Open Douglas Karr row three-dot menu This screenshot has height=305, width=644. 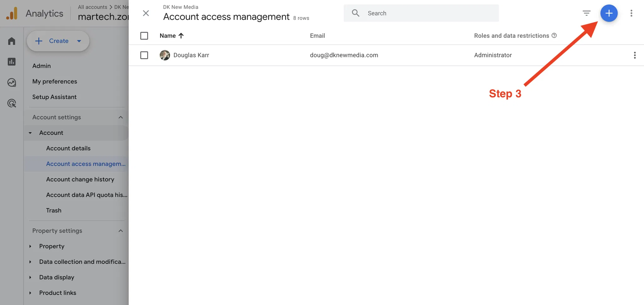[x=635, y=55]
